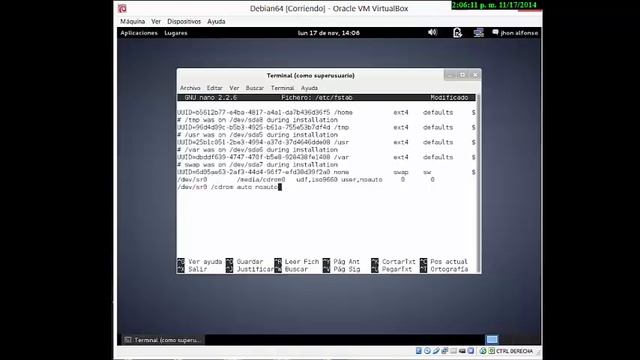Click nano 'PegarTxt' shortcut
Viewport: 640px width, 360px height.
(x=392, y=269)
